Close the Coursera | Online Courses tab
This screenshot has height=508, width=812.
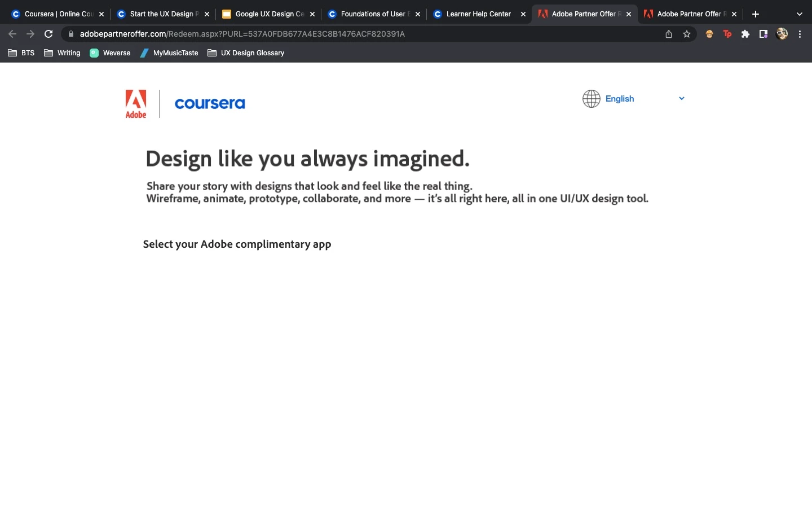coord(101,14)
